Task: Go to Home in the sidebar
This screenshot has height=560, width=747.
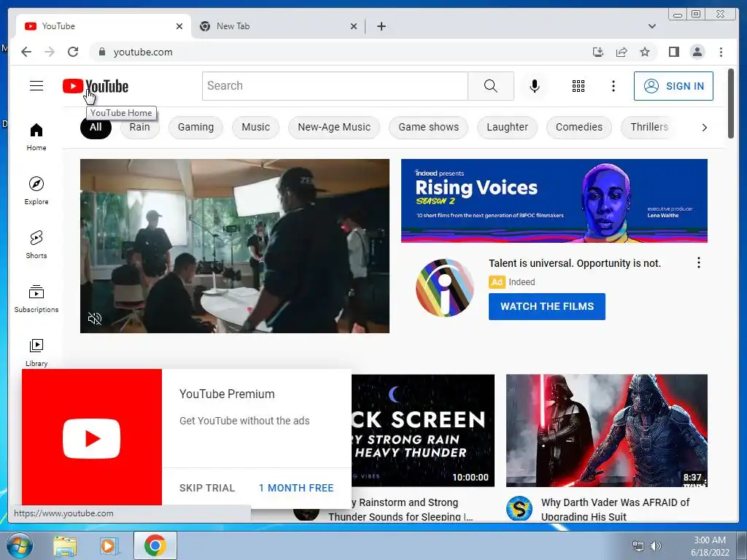Action: (36, 137)
